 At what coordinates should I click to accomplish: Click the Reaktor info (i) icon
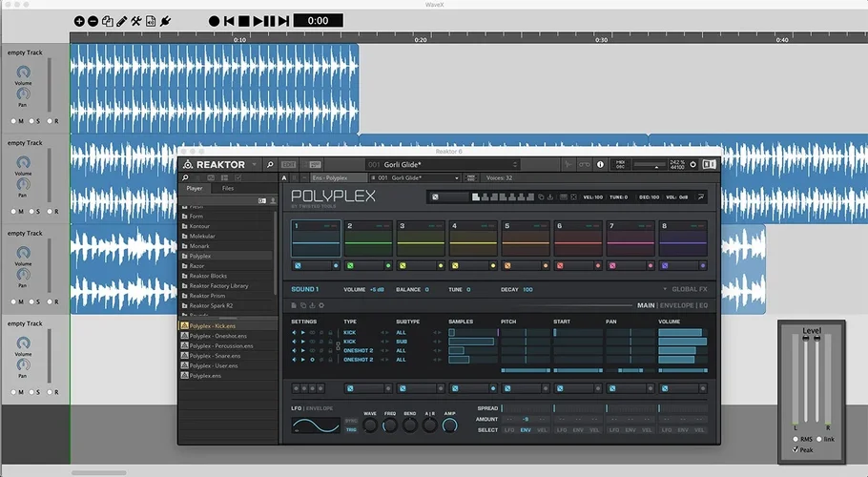point(600,164)
